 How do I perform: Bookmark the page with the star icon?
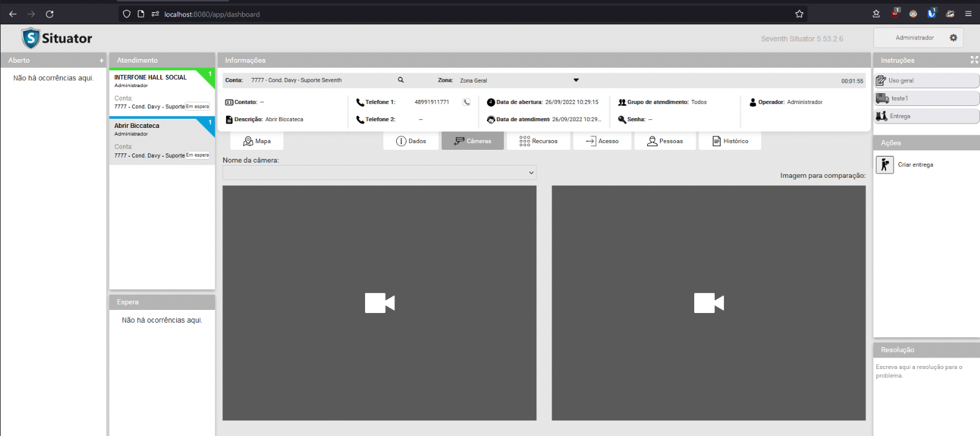[799, 14]
